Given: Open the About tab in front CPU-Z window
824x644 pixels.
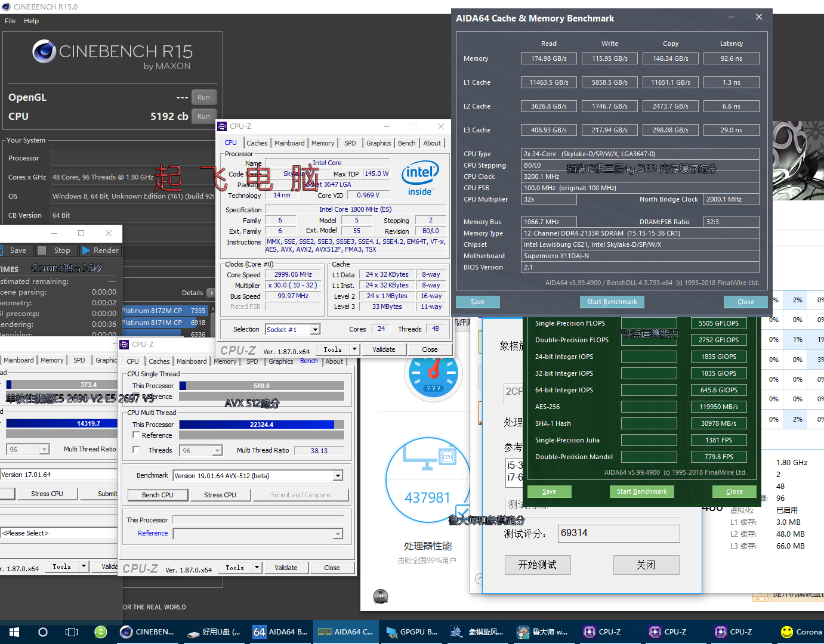Looking at the screenshot, I should click(x=432, y=143).
